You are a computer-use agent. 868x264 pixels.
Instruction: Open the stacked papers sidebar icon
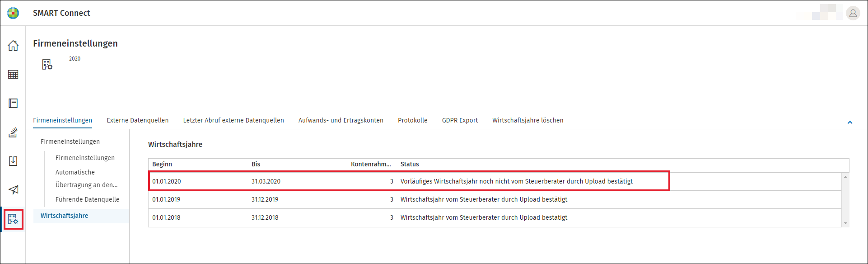tap(13, 132)
